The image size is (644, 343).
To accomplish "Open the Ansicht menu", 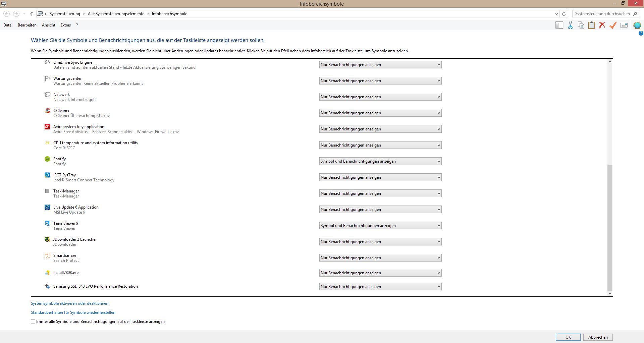I will point(49,25).
